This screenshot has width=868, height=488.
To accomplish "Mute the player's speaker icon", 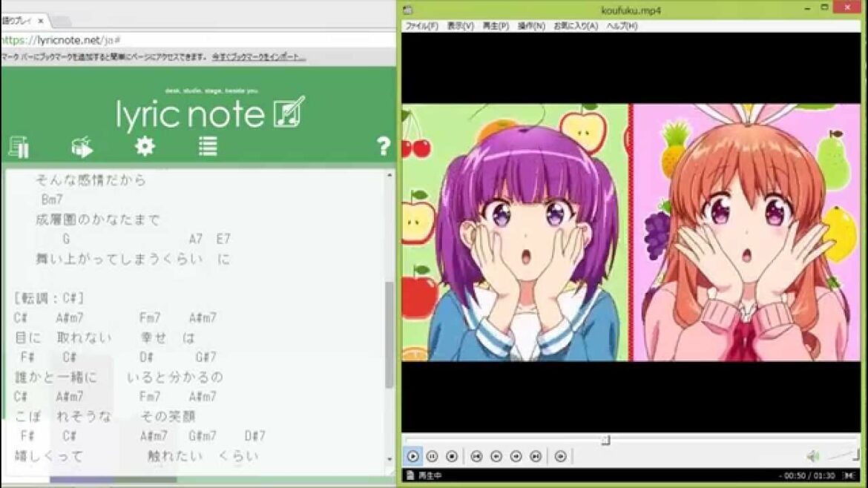I will [x=813, y=456].
